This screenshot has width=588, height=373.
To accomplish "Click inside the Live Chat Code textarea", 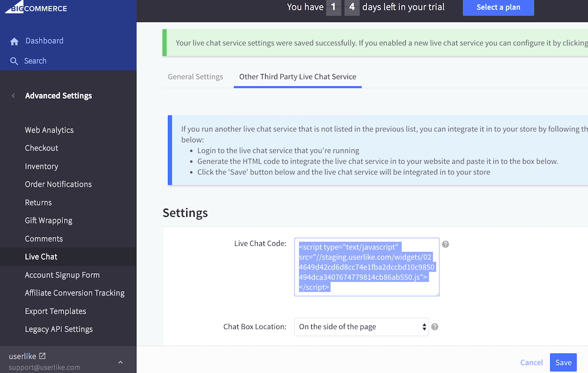I will [x=366, y=267].
